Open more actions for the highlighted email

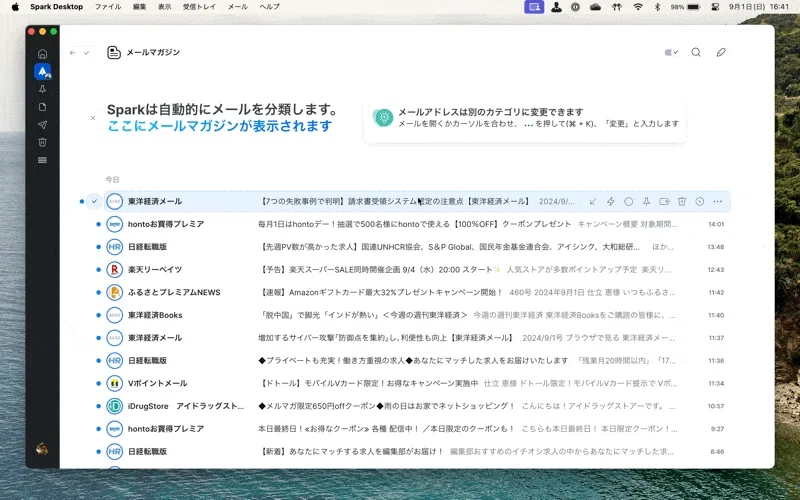(x=718, y=202)
